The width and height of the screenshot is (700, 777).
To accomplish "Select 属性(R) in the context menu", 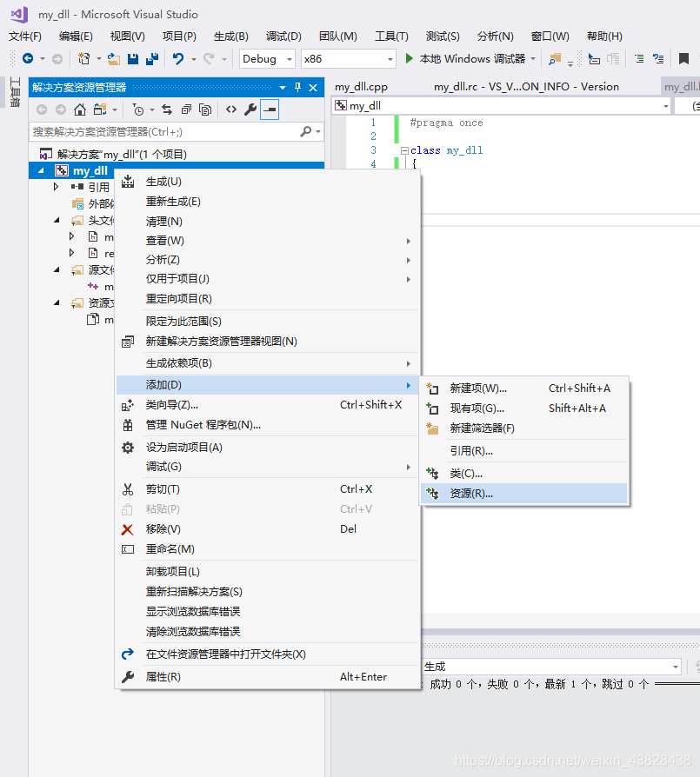I will [x=267, y=677].
